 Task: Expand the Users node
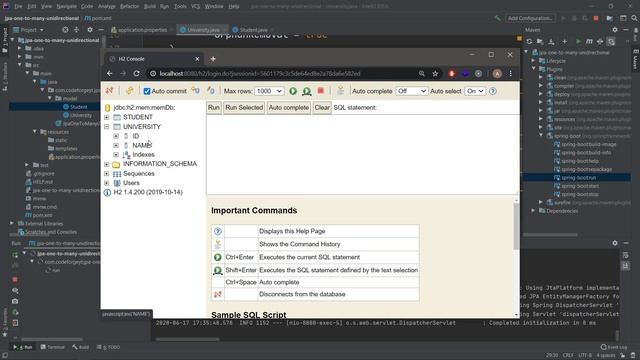click(107, 183)
